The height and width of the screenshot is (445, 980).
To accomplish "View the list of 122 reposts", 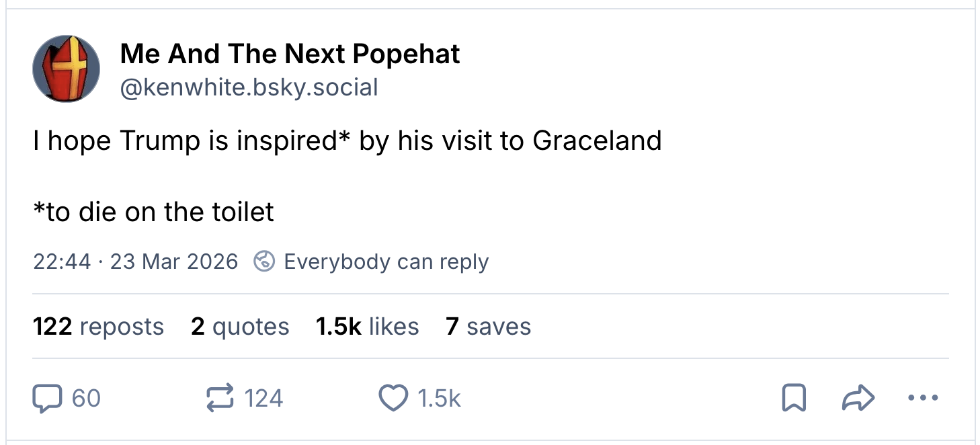I will [98, 327].
